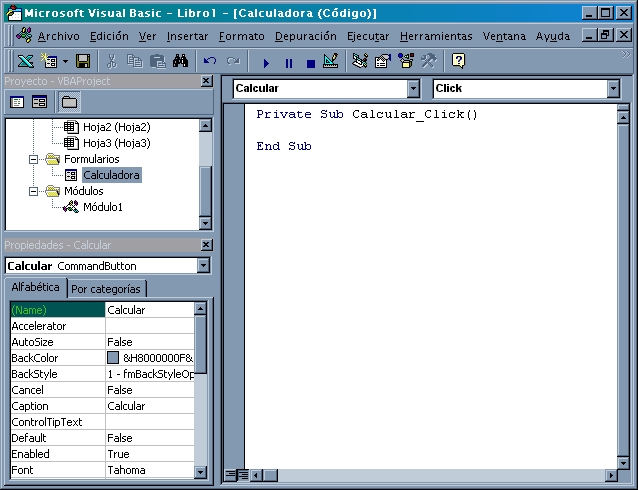Click the Help question mark icon

(458, 61)
